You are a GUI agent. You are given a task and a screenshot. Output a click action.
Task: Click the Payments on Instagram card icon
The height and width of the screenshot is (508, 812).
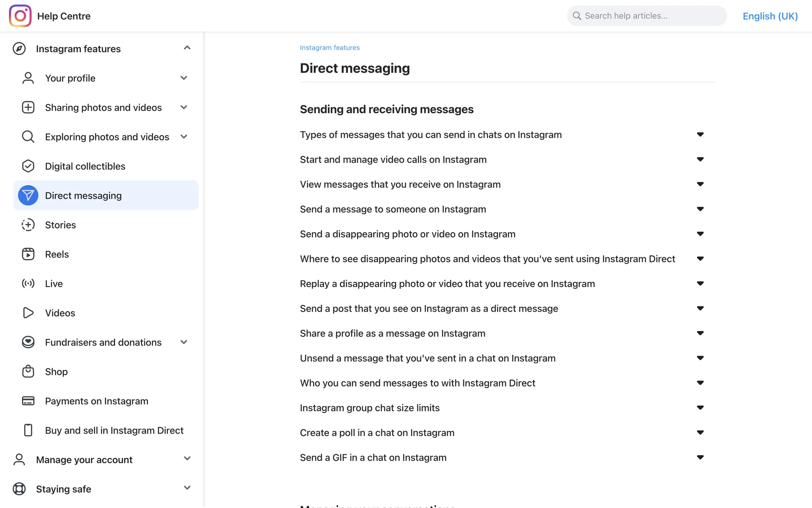28,401
